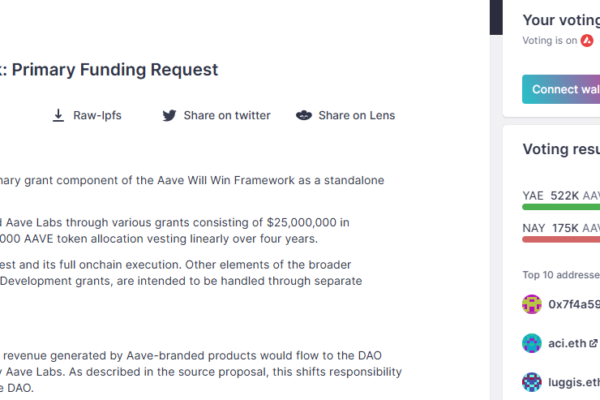Image resolution: width=600 pixels, height=400 pixels.
Task: Click the YAE 522K vote count label
Action: tap(560, 195)
